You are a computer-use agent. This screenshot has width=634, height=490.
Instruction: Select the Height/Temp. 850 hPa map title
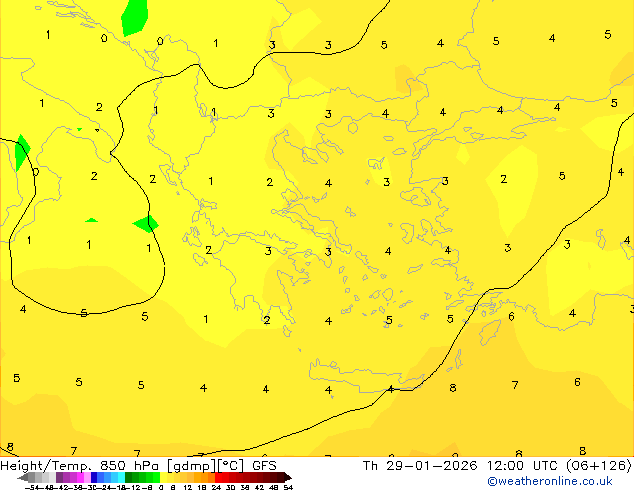point(80,466)
